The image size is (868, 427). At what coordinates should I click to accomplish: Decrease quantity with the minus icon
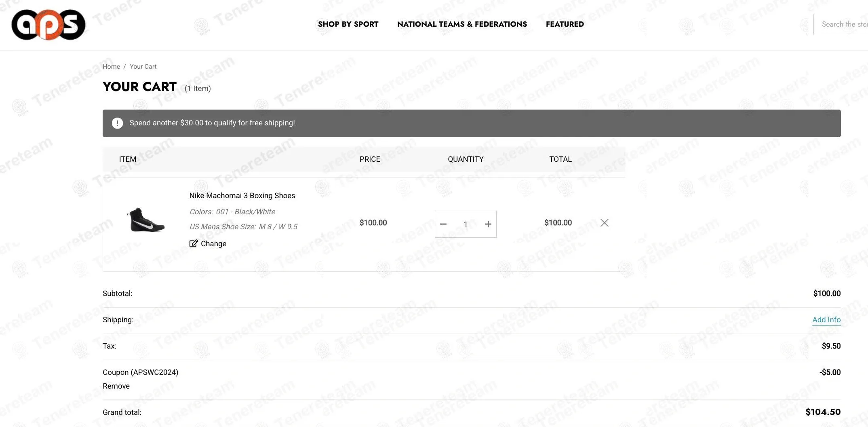[x=443, y=224]
